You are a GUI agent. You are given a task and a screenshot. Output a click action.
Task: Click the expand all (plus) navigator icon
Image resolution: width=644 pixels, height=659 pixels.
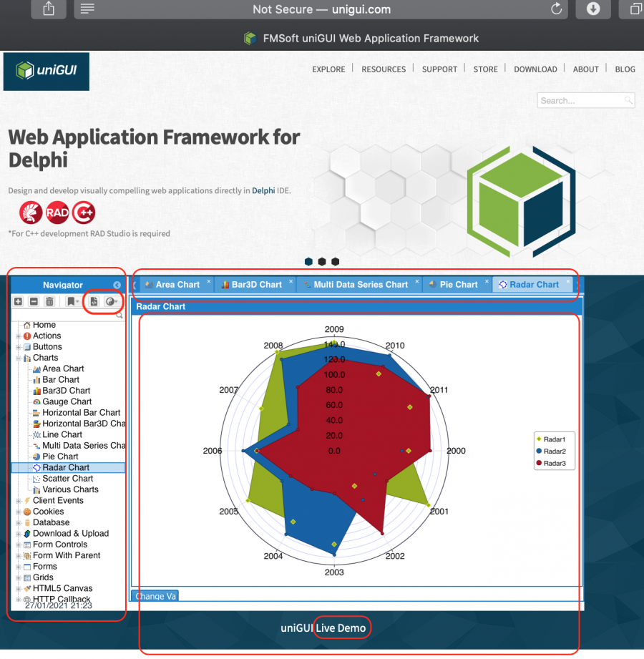point(19,302)
